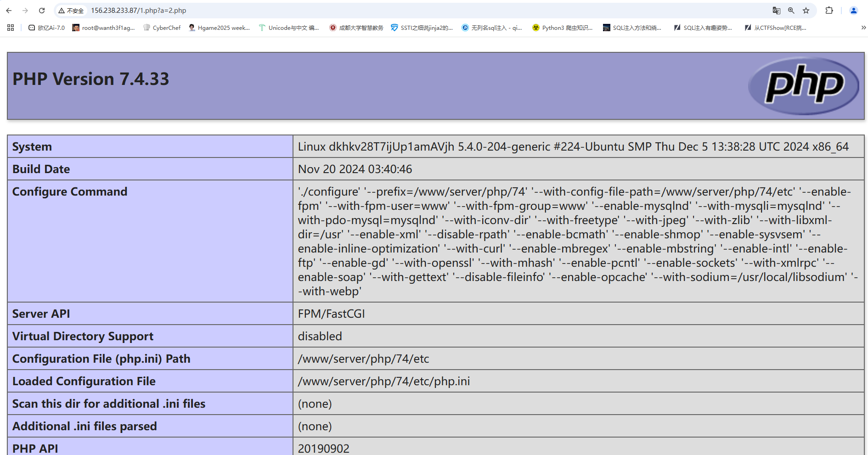This screenshot has height=455, width=868.
Task: Expand the hidden bookmarks overflow chevron
Action: click(x=863, y=28)
